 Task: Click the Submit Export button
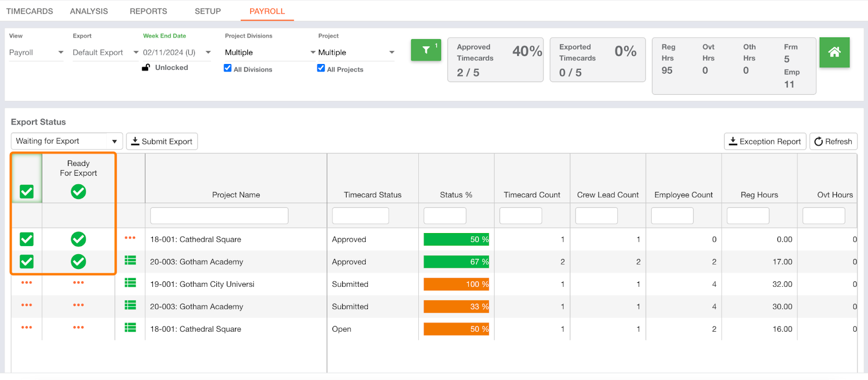click(x=162, y=141)
